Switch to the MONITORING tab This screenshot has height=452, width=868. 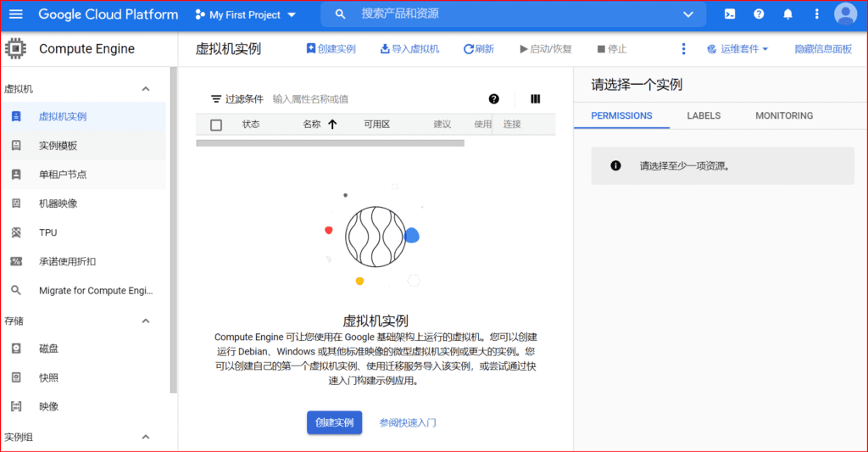coord(784,116)
